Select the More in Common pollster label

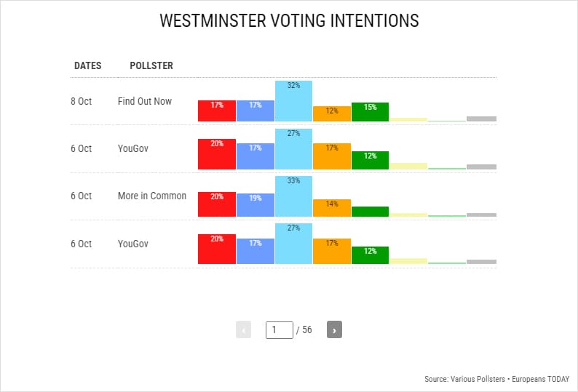(x=152, y=196)
